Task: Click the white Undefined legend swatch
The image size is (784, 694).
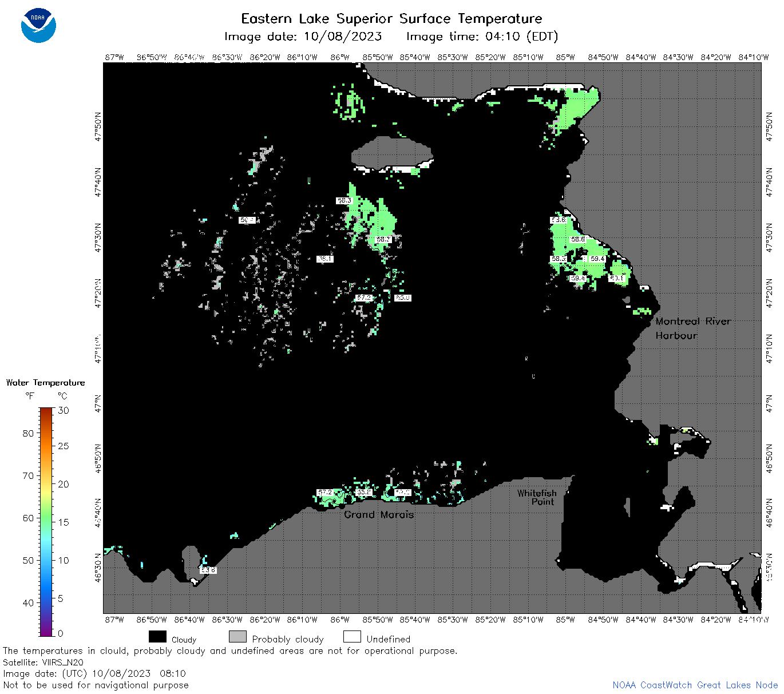Action: point(352,637)
